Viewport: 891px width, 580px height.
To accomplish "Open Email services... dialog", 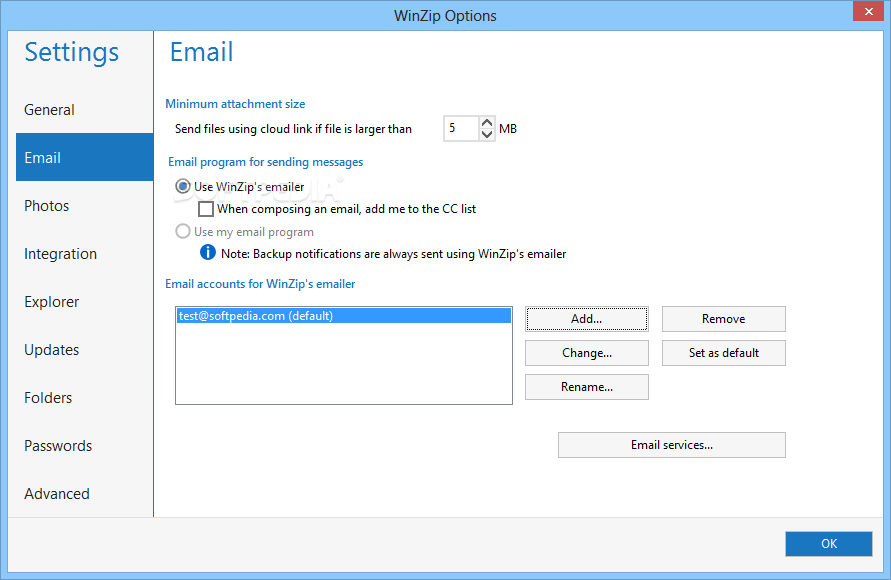I will pyautogui.click(x=672, y=445).
